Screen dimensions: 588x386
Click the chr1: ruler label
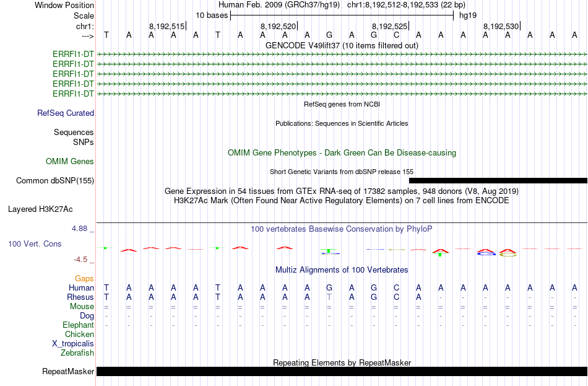tap(85, 26)
